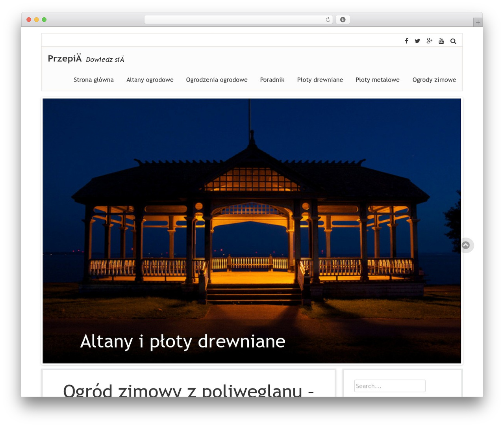Open Altany ogrodowe menu item

point(150,80)
